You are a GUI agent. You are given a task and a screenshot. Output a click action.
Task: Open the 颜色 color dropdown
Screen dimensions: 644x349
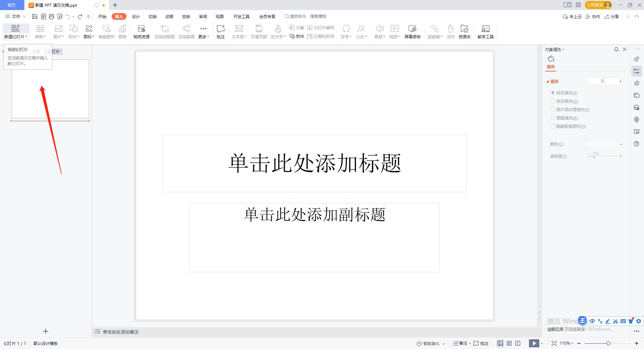click(604, 144)
